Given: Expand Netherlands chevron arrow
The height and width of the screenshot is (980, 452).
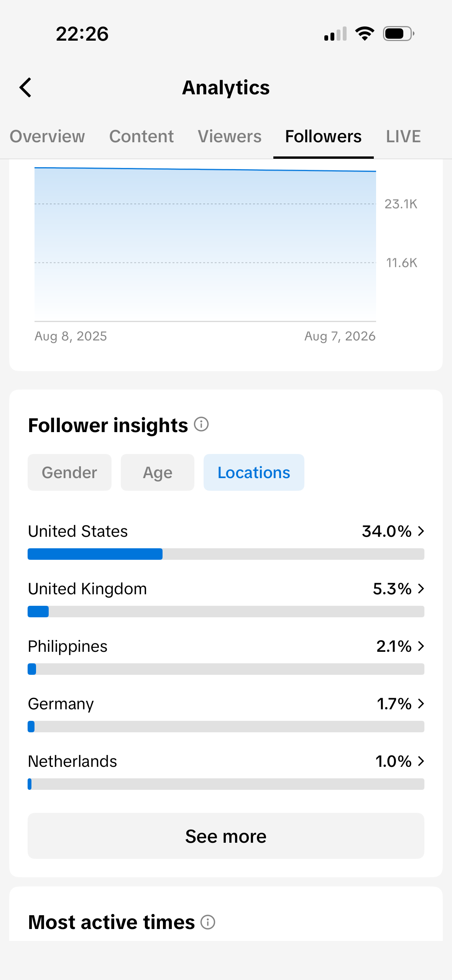Looking at the screenshot, I should 421,761.
